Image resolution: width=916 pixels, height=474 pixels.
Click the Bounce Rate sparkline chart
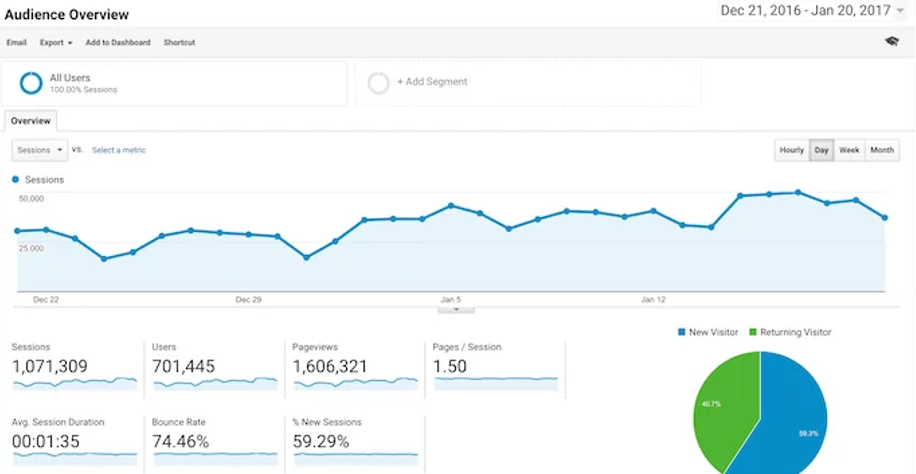click(214, 456)
